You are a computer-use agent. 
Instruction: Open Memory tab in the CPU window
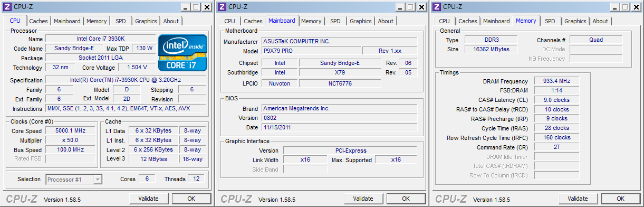pos(97,21)
